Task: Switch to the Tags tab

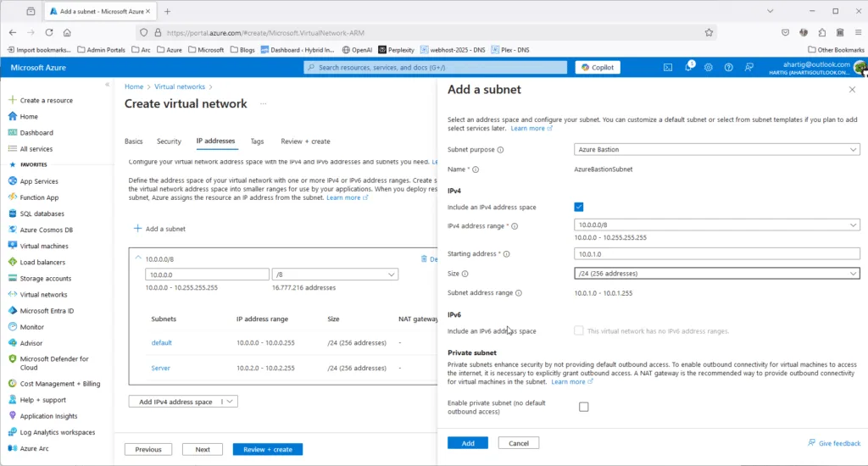Action: (x=257, y=141)
